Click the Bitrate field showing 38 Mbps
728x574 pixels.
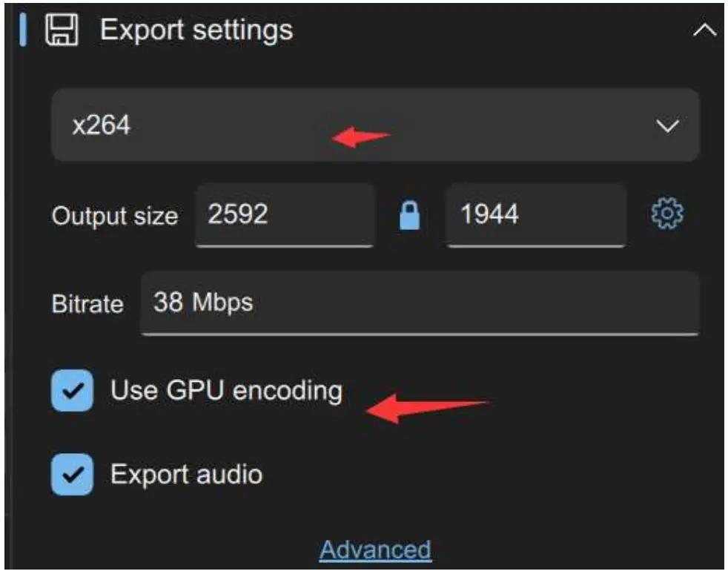tap(419, 303)
